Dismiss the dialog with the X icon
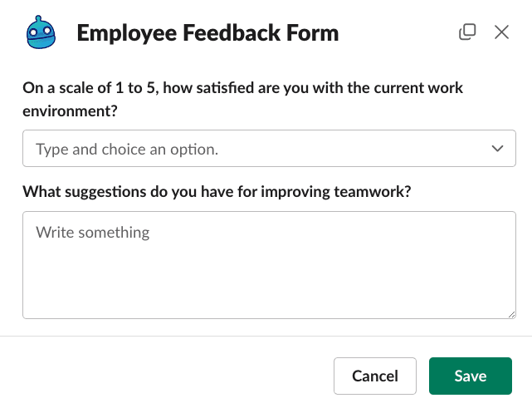 [x=501, y=32]
